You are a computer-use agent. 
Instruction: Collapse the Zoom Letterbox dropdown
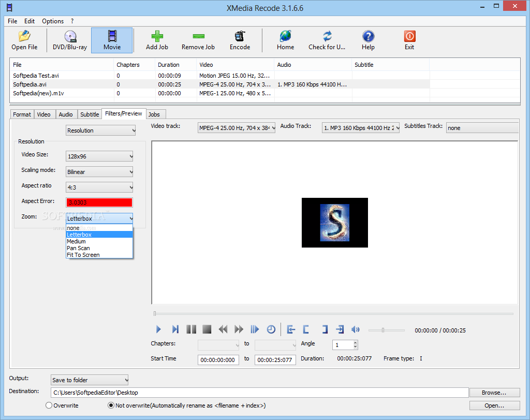pos(99,219)
